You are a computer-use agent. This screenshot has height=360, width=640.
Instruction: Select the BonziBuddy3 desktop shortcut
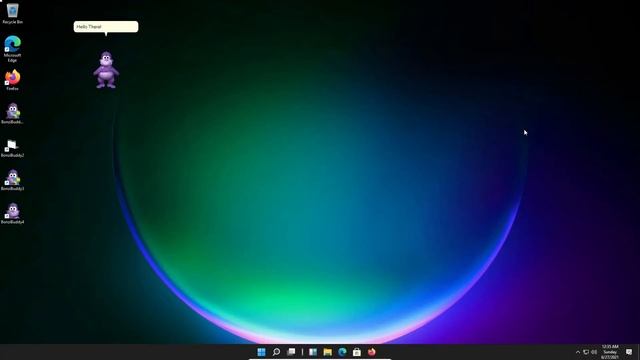[x=13, y=180]
